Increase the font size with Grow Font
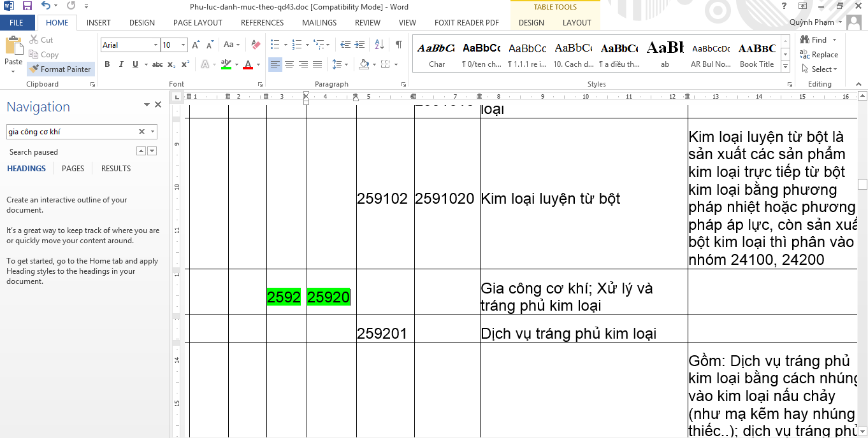This screenshot has width=868, height=438. click(x=196, y=45)
